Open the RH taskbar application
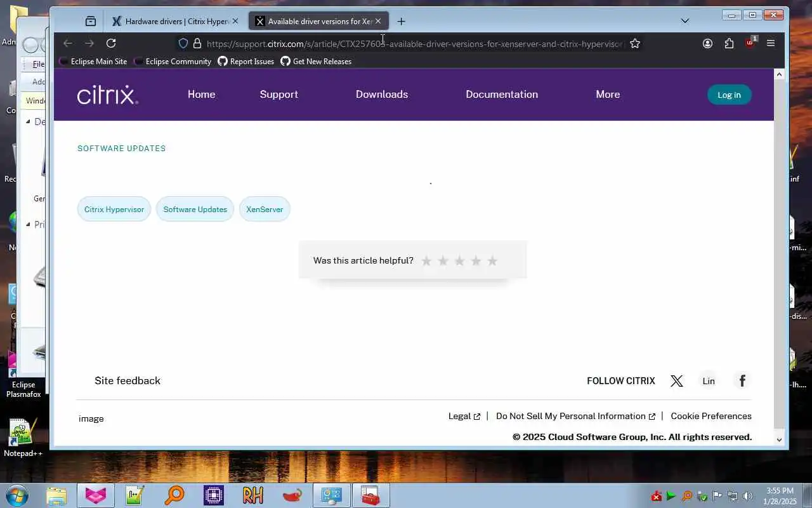This screenshot has width=812, height=508. pyautogui.click(x=253, y=495)
